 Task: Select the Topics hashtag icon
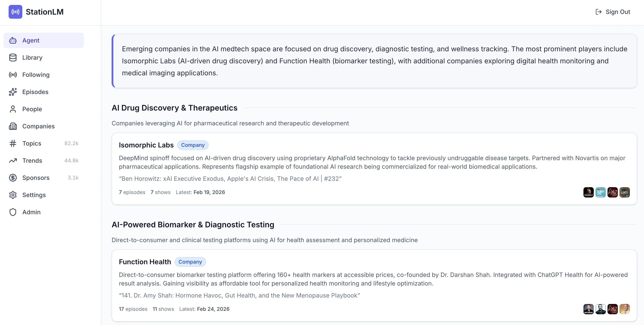(13, 143)
